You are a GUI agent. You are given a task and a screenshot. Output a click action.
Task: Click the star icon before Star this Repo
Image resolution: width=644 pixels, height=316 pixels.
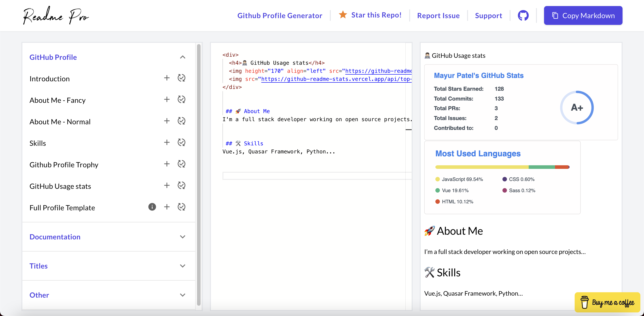pyautogui.click(x=343, y=15)
